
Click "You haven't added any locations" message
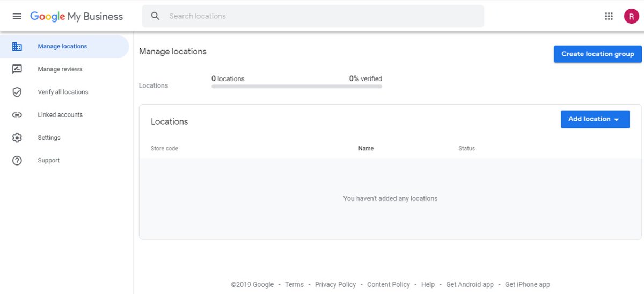pos(390,199)
